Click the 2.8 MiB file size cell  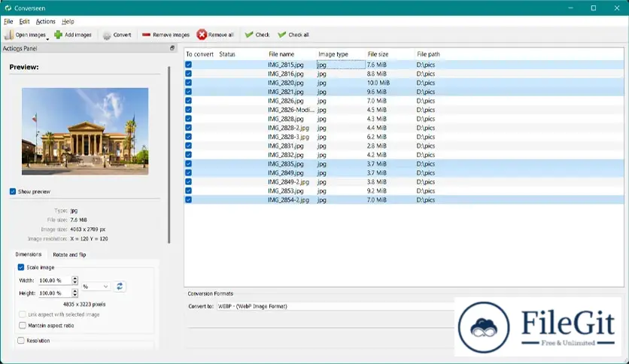[377, 146]
